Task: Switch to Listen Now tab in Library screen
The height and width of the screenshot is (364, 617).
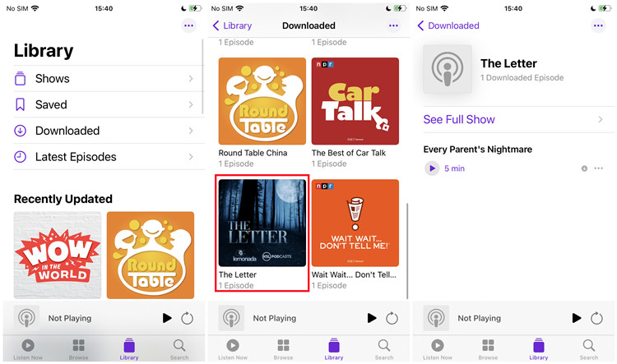Action: pyautogui.click(x=28, y=349)
